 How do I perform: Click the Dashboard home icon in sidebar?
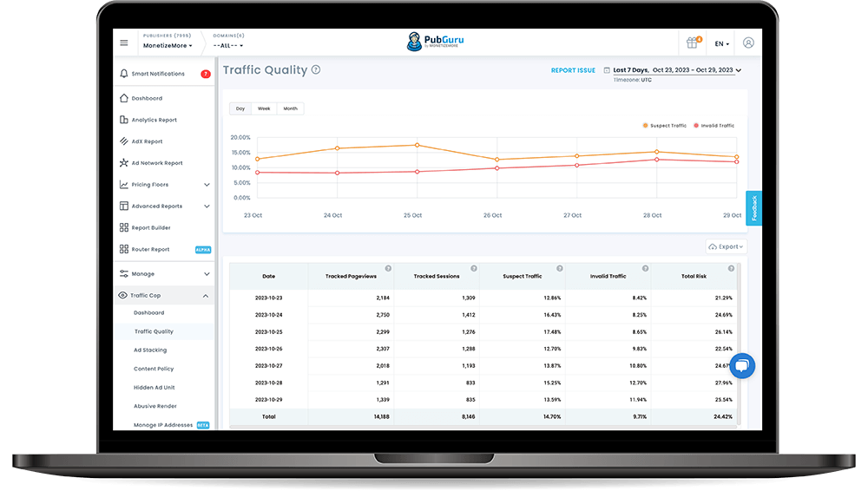coord(124,98)
